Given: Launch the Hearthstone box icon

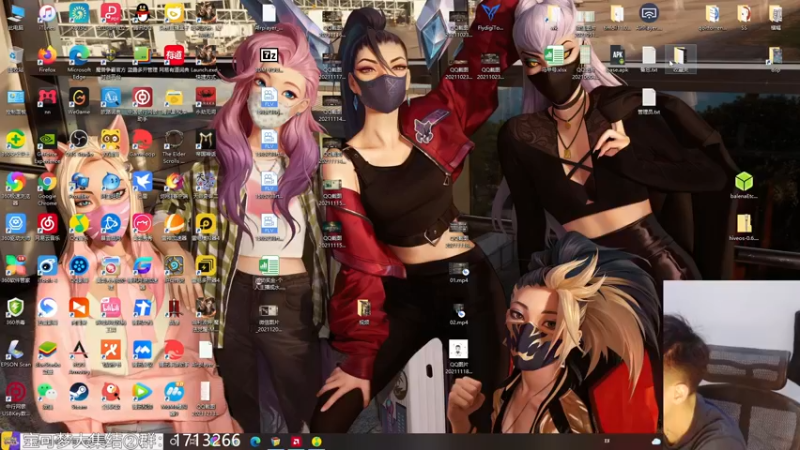Looking at the screenshot, I should point(174,266).
